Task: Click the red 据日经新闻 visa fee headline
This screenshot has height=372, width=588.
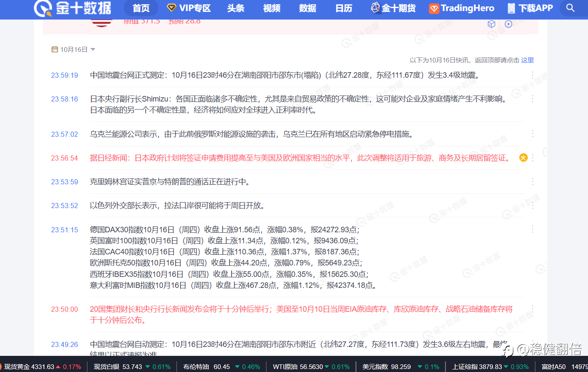Action: [301, 158]
